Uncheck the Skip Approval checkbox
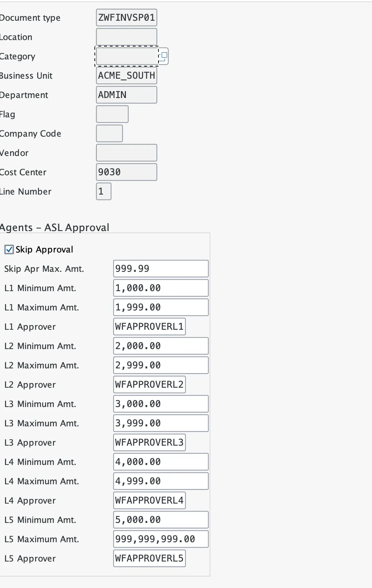Image resolution: width=372 pixels, height=588 pixels. (x=9, y=249)
